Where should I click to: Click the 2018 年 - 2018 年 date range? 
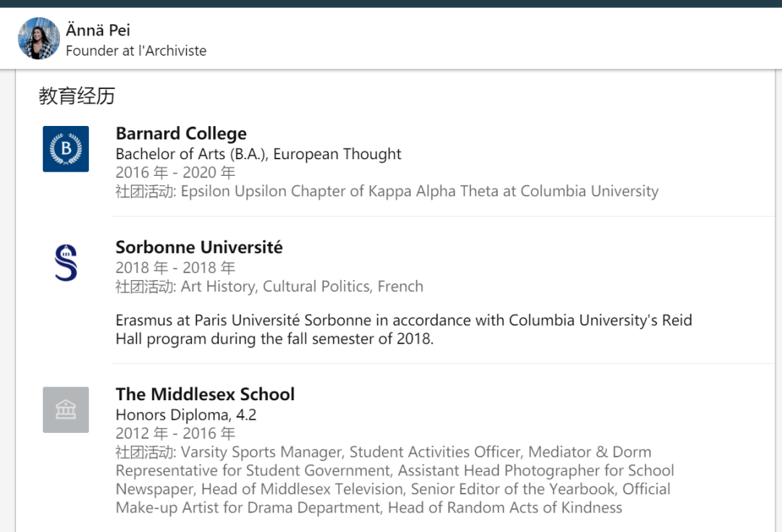tap(175, 268)
